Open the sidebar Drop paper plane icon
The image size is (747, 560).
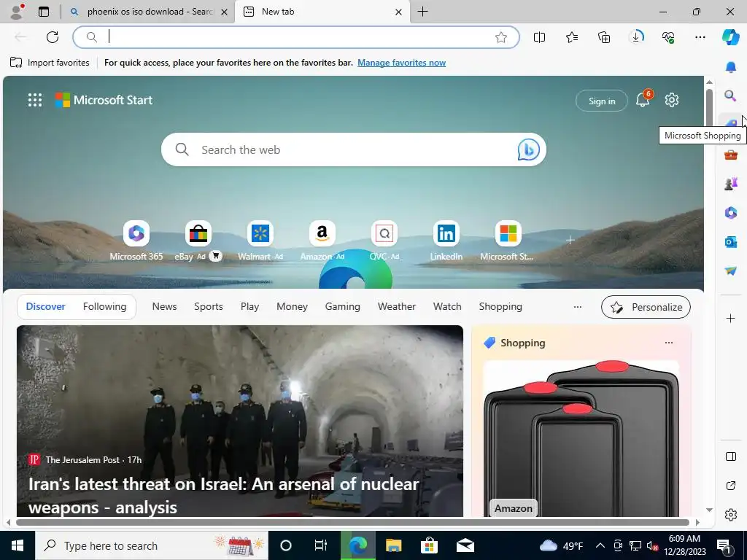(731, 271)
